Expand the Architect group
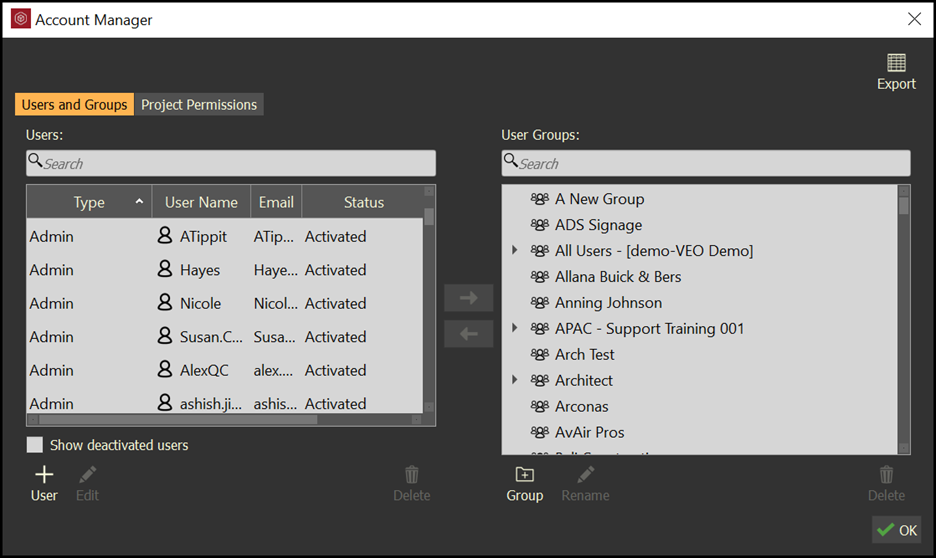 tap(515, 381)
